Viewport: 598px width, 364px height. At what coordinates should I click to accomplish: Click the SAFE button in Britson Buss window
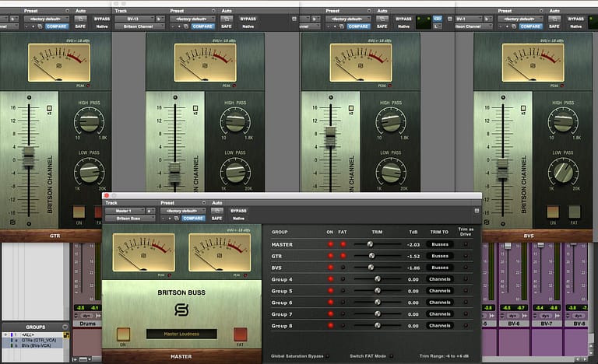tap(216, 219)
